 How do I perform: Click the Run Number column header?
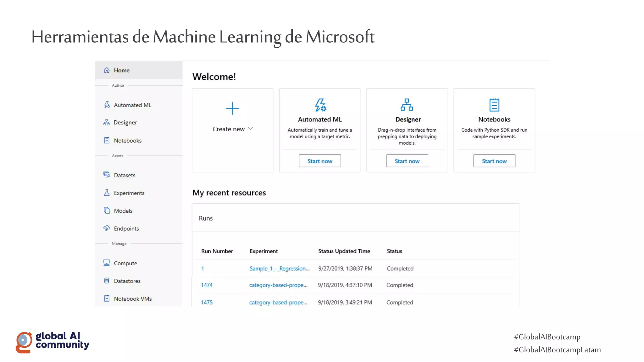click(217, 251)
